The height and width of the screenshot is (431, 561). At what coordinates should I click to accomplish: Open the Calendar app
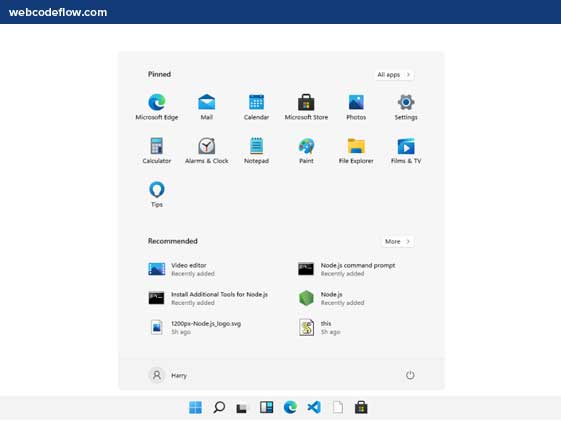coord(256,107)
